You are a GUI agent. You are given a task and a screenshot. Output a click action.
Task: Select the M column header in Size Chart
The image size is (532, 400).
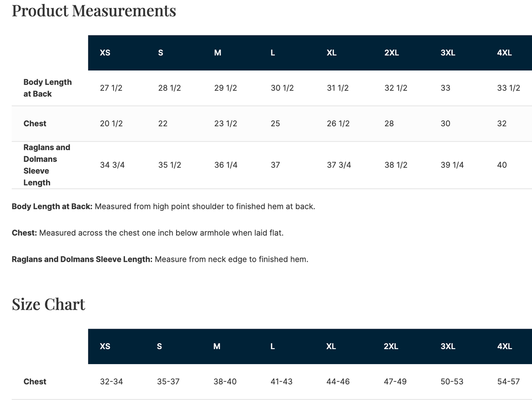(x=217, y=346)
